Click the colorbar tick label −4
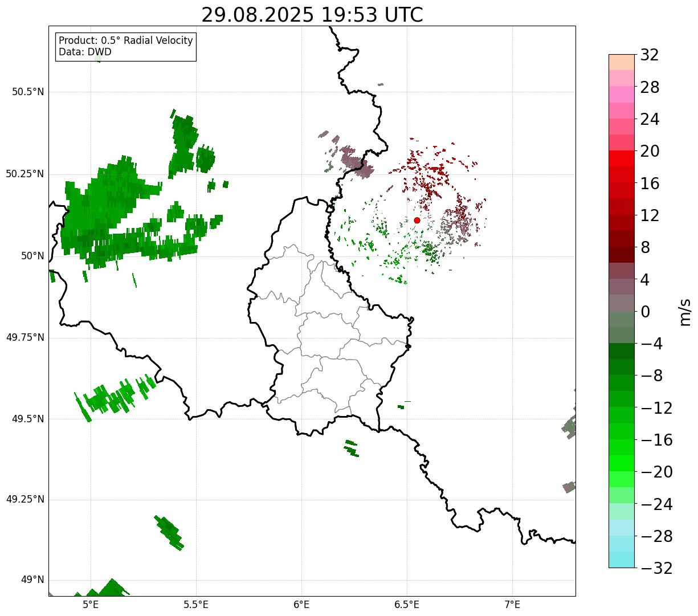 pyautogui.click(x=651, y=344)
